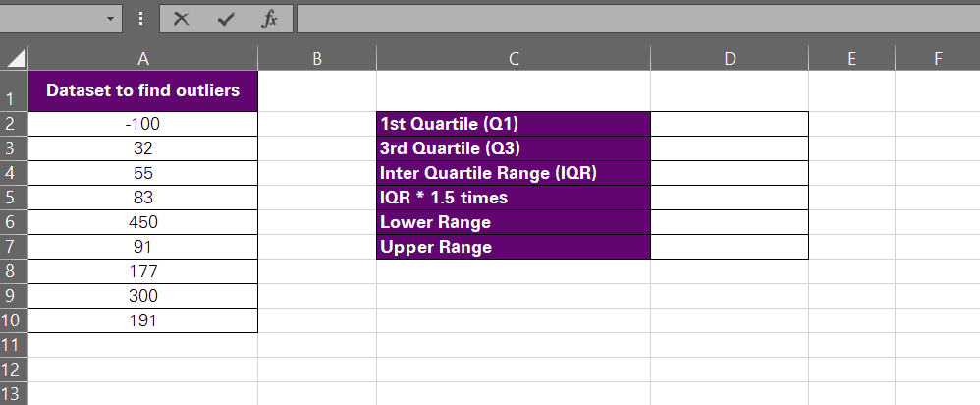Click the Select All corner triangle
Image resolution: width=980 pixels, height=405 pixels.
[x=14, y=58]
